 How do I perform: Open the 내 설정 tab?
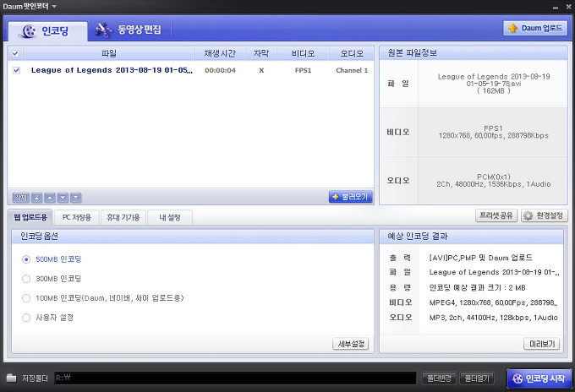click(x=170, y=217)
